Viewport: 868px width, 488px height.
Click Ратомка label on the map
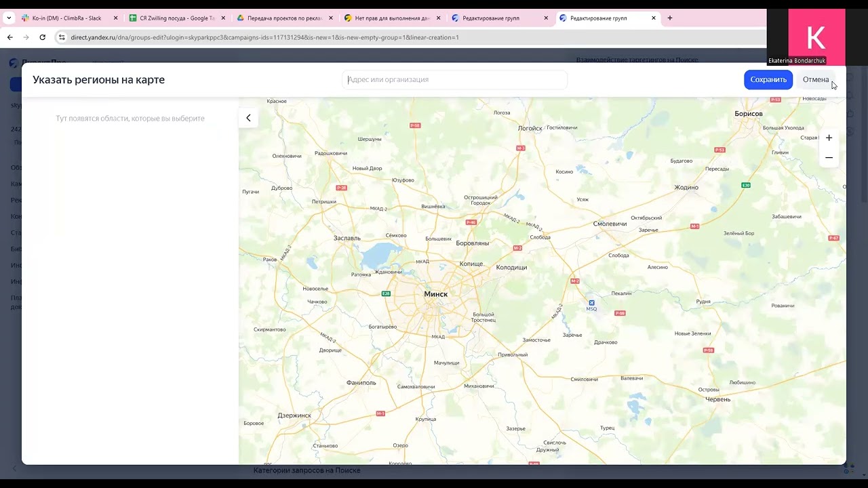coord(361,274)
